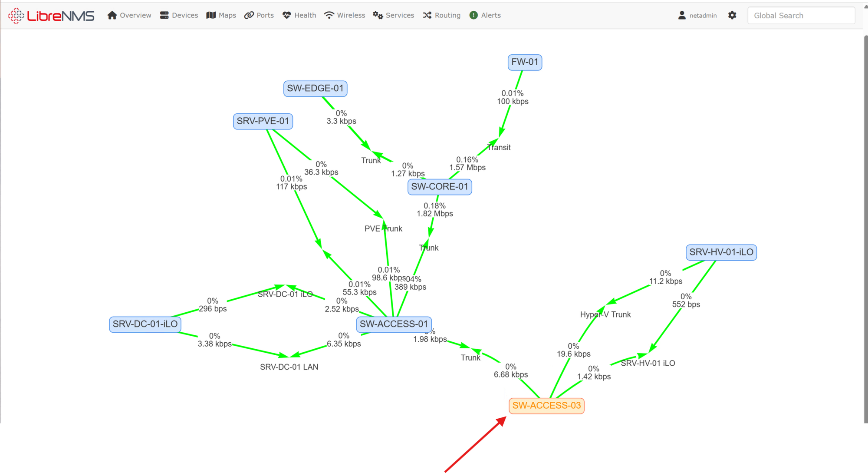Open the Health menu label
Image resolution: width=868 pixels, height=473 pixels.
(x=305, y=15)
